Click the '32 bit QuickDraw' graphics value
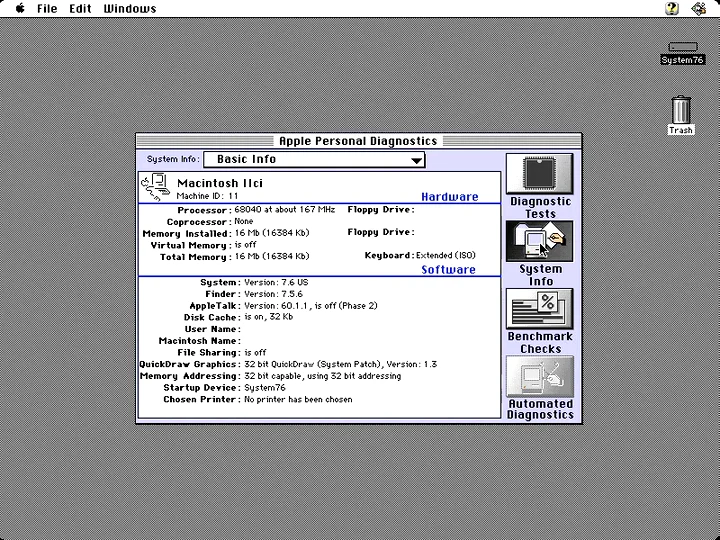Screen dimensions: 720x540 [340, 364]
